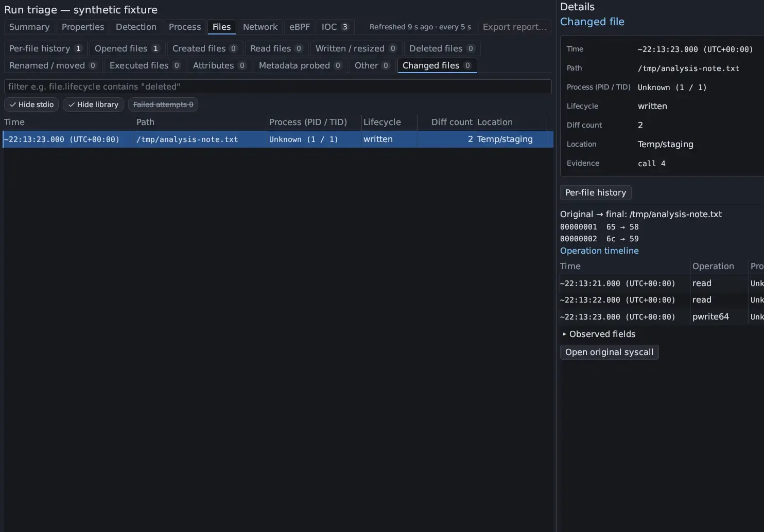Open the eBPF tab
Viewport: 764px width, 532px height.
(x=300, y=27)
